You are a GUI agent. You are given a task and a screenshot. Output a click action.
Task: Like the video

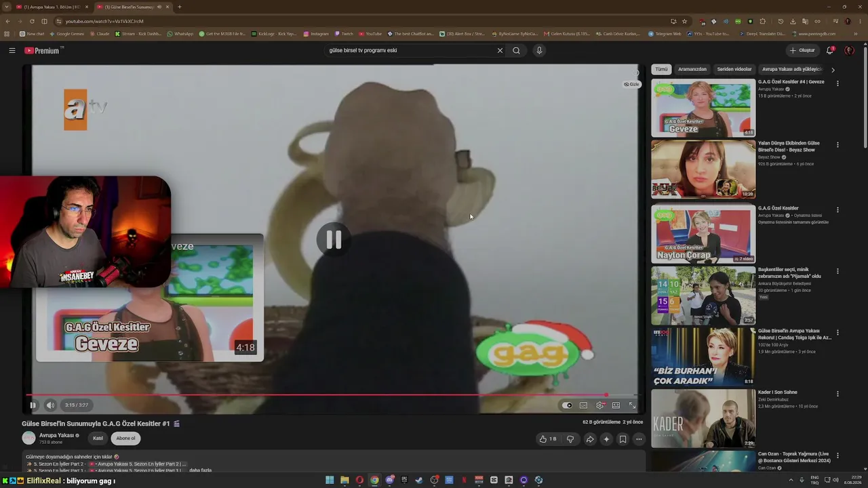point(548,439)
